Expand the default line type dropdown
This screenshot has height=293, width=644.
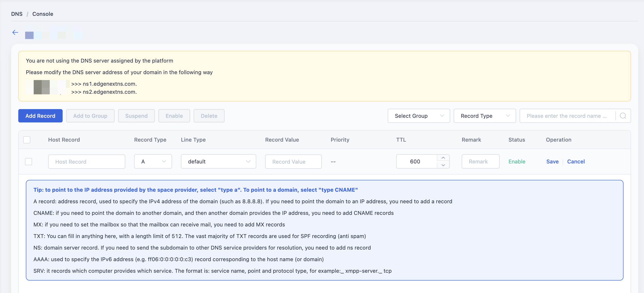coord(218,162)
